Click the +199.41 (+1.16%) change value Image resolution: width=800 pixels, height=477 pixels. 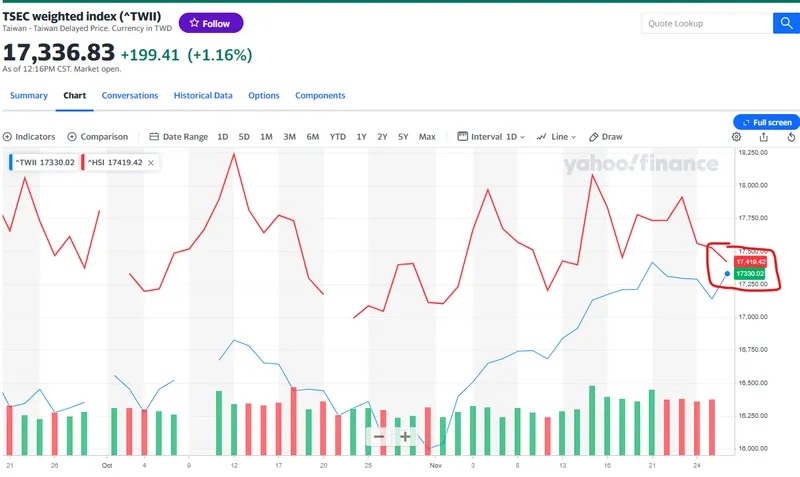[186, 55]
